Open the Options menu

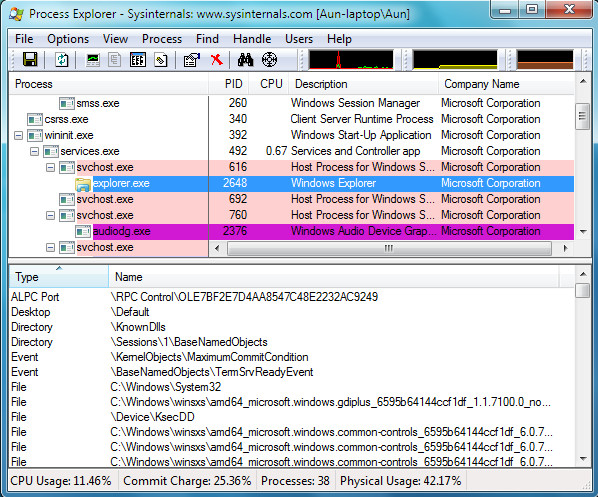(68, 39)
